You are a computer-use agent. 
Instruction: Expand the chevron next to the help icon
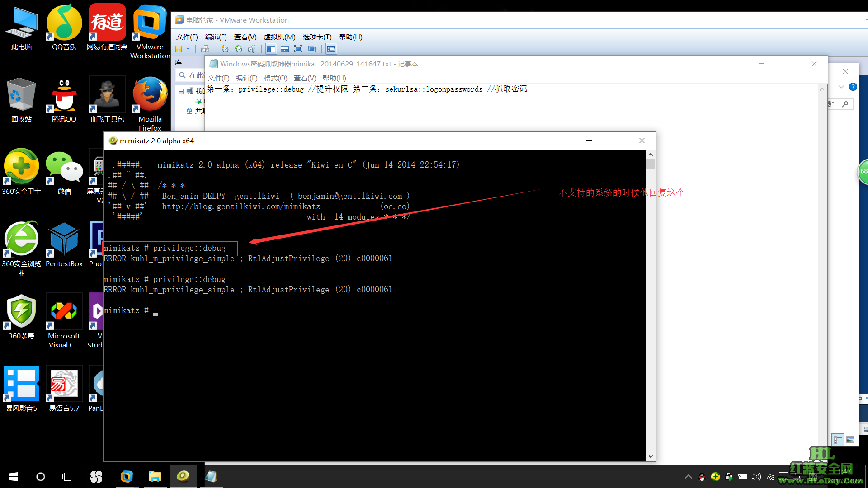click(x=841, y=87)
